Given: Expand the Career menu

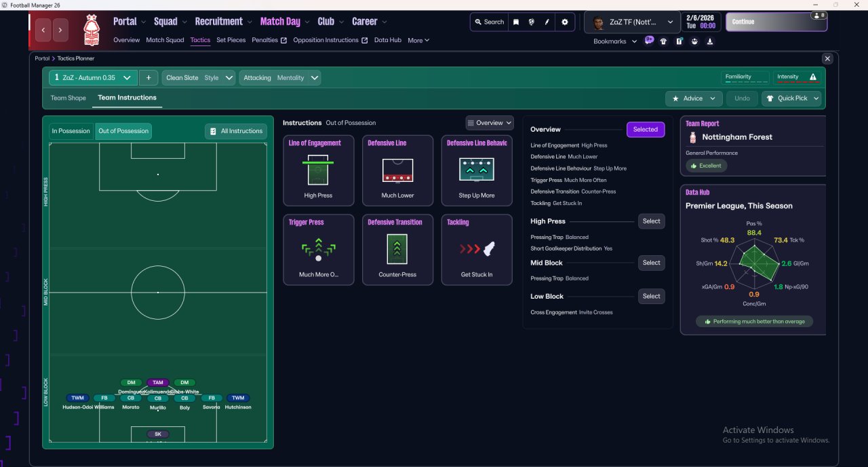Looking at the screenshot, I should click(x=369, y=22).
